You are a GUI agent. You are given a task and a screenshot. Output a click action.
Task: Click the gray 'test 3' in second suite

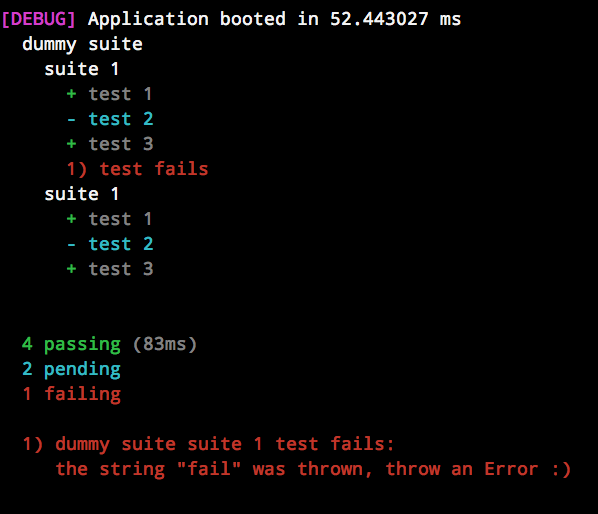pos(121,269)
